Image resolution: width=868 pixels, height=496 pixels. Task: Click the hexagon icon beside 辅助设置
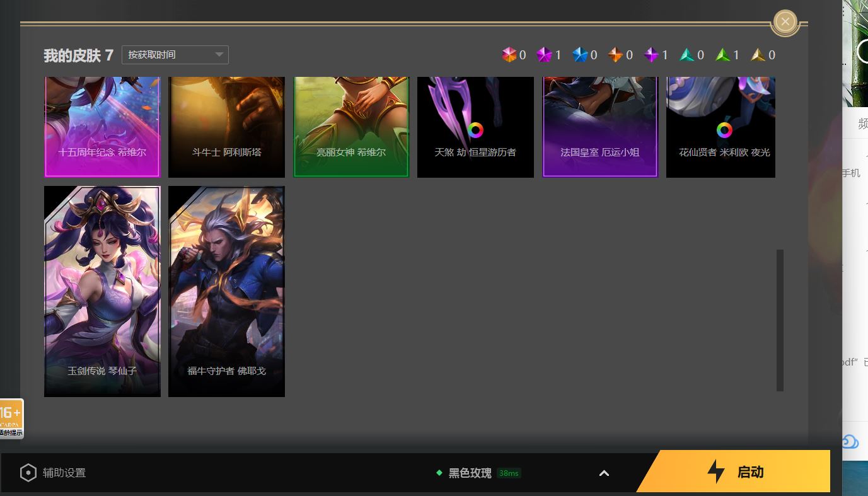[28, 473]
